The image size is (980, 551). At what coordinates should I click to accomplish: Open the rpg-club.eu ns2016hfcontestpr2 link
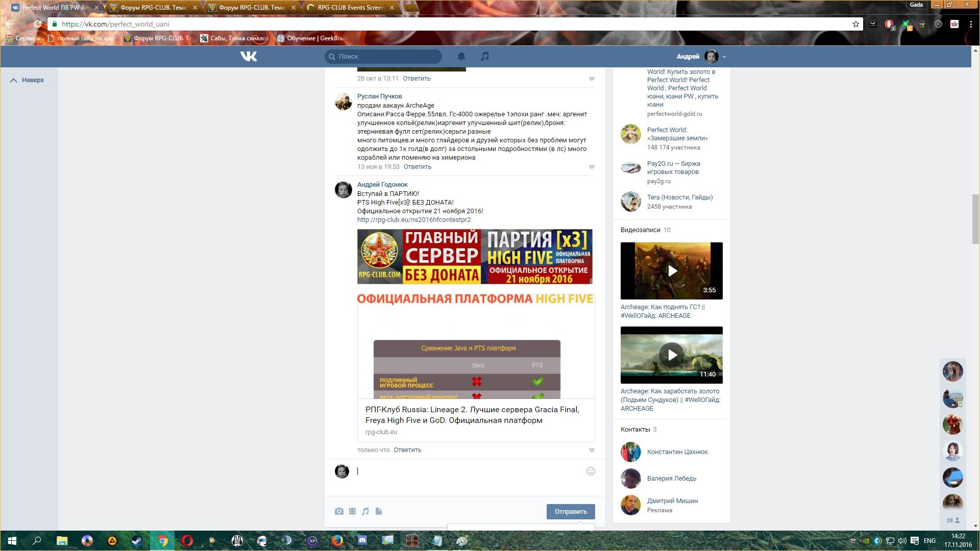tap(413, 220)
